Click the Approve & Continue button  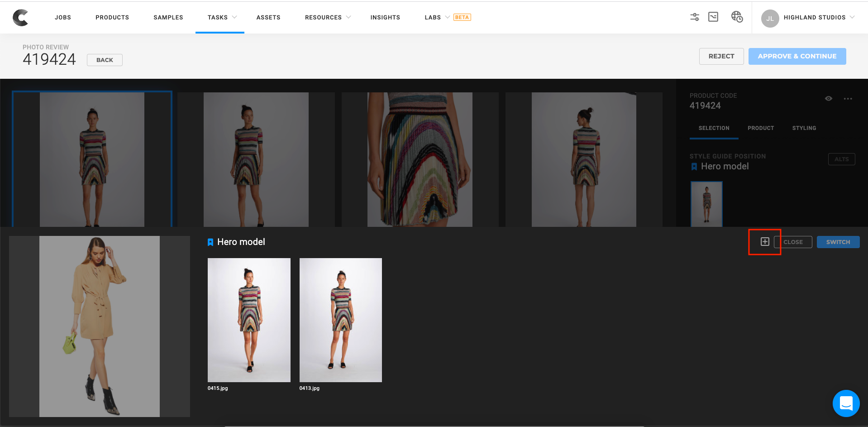pyautogui.click(x=796, y=56)
